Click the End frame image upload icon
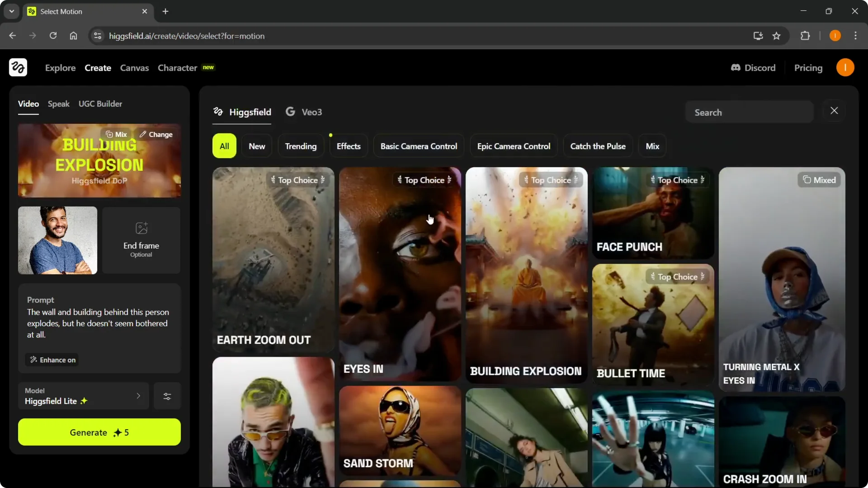 (x=142, y=228)
